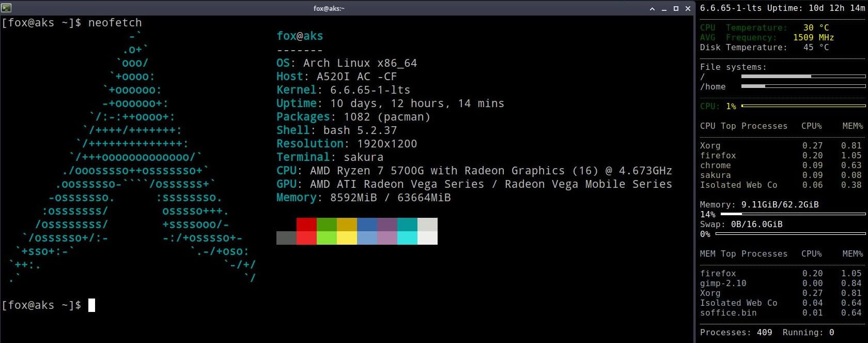Close the fox@aks terminal window
The image size is (868, 343).
[x=688, y=8]
